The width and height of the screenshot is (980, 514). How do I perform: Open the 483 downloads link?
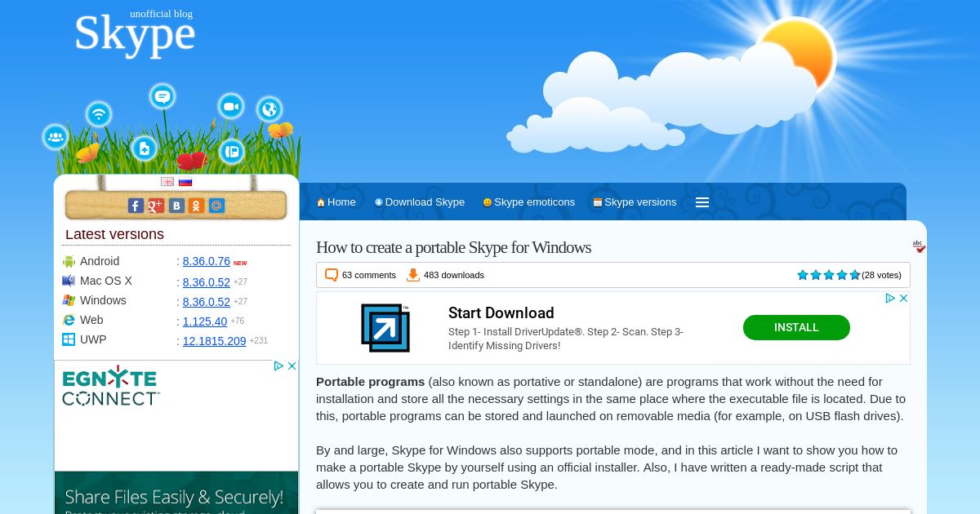(x=454, y=275)
